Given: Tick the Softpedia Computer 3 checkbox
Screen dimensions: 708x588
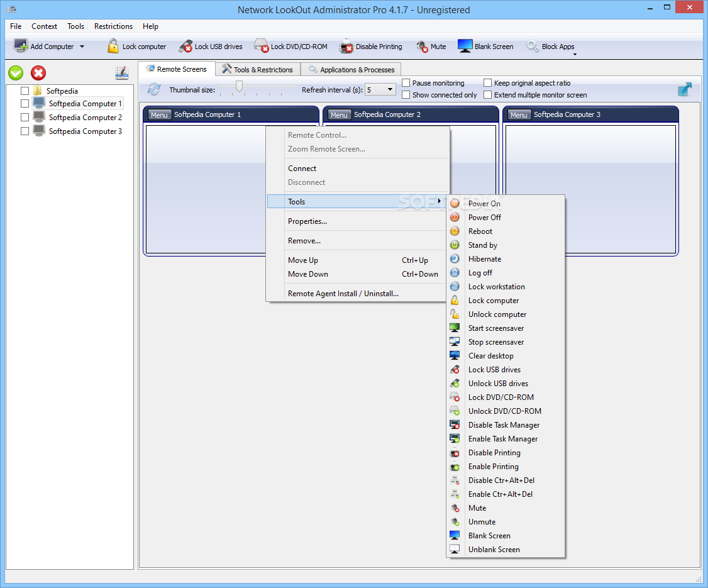Looking at the screenshot, I should [25, 131].
